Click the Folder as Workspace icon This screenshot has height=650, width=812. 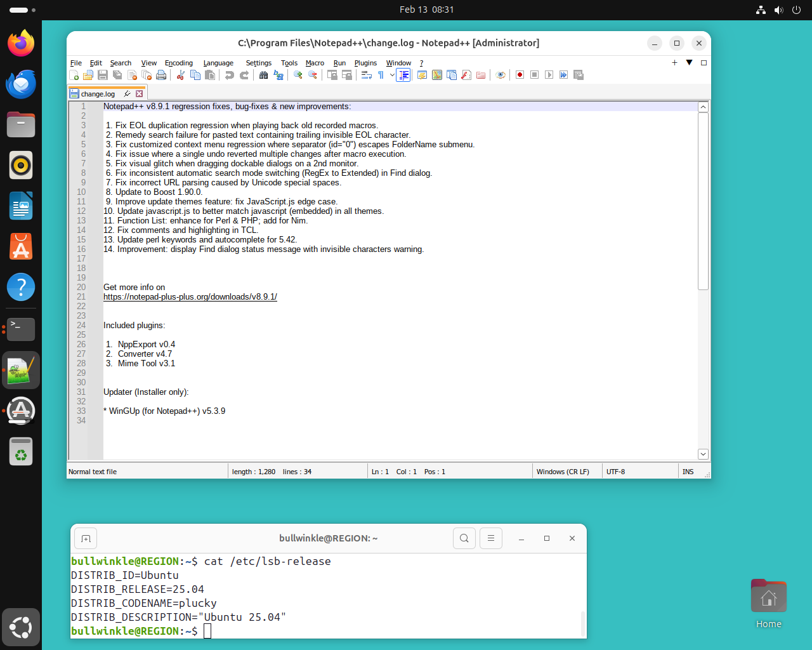pos(481,75)
